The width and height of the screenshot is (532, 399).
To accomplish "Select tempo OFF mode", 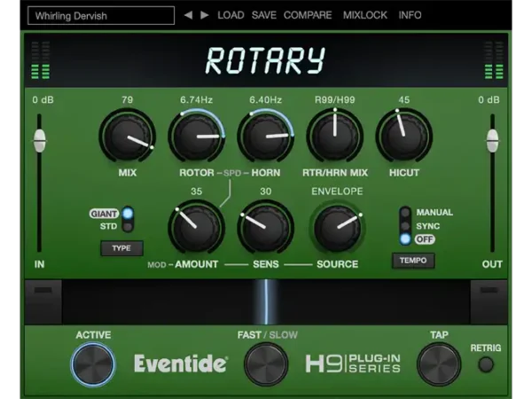I will tap(405, 239).
